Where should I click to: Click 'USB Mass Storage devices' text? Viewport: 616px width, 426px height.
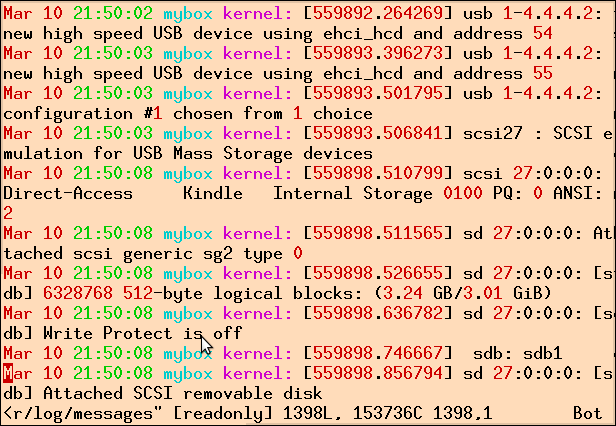pos(253,153)
